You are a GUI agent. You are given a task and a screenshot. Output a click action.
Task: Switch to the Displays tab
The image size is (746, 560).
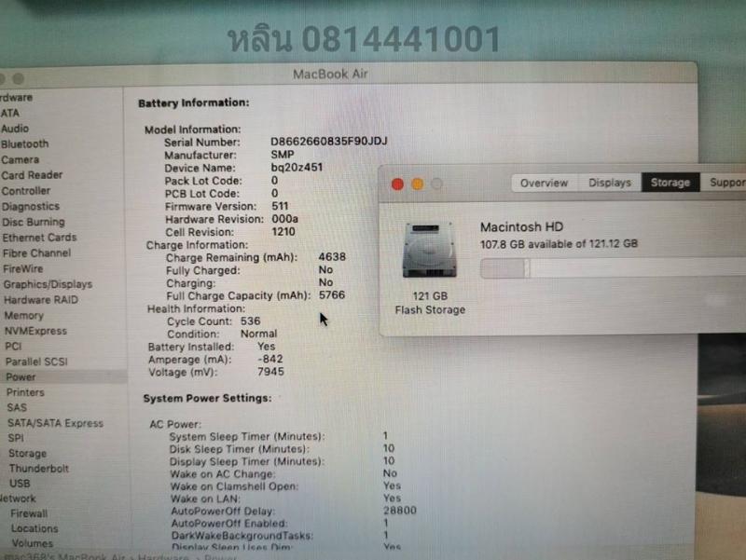[610, 183]
